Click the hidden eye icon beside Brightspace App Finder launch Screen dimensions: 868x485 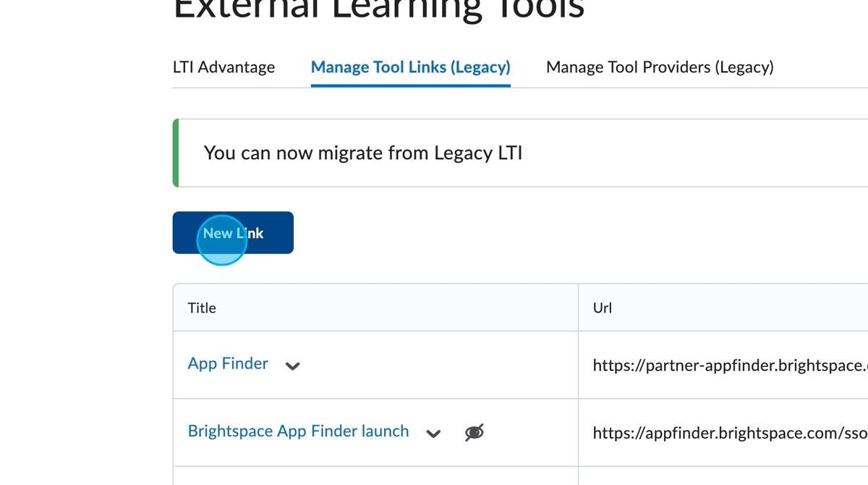[474, 433]
